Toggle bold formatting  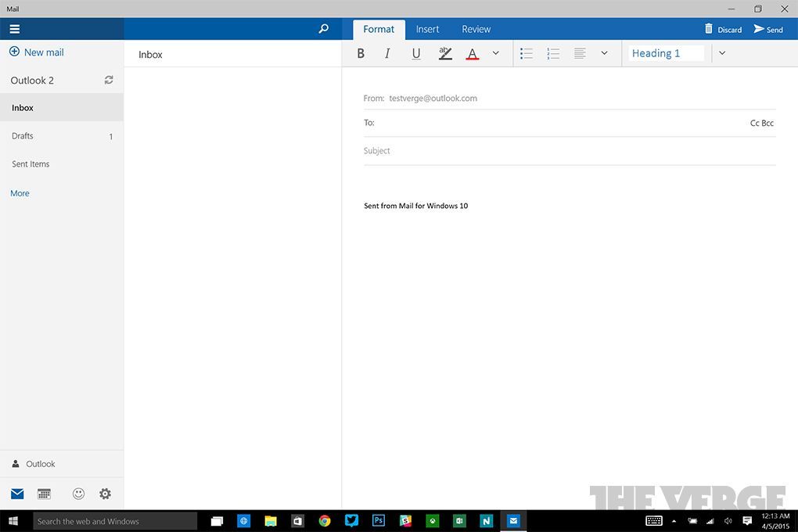tap(361, 52)
